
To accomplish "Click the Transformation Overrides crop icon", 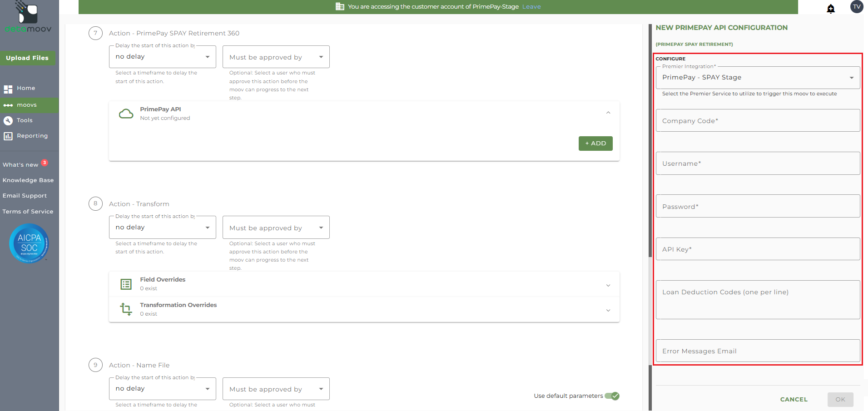I will (x=126, y=309).
